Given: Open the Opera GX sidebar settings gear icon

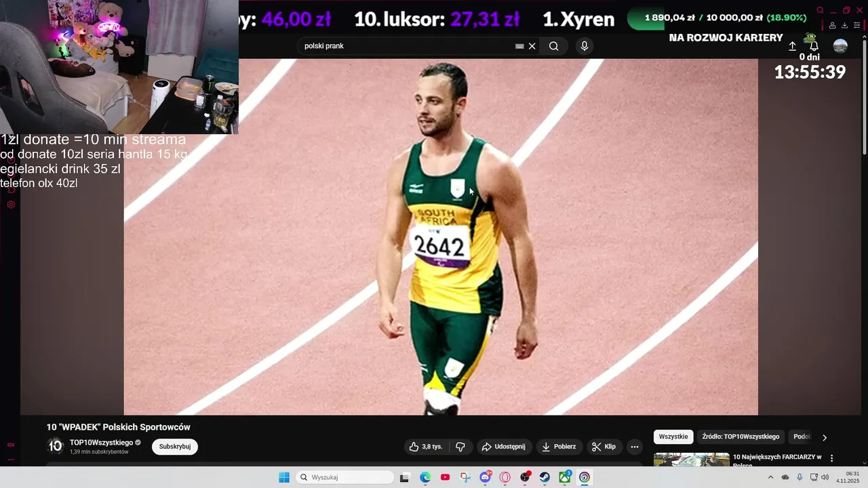Looking at the screenshot, I should [11, 205].
